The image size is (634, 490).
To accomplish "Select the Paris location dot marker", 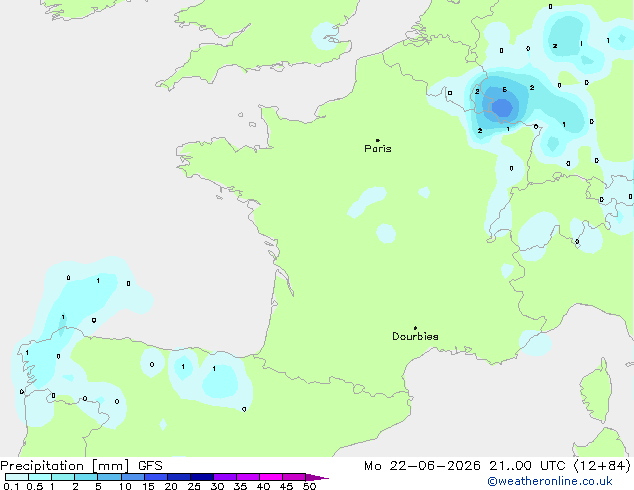I will click(x=378, y=140).
